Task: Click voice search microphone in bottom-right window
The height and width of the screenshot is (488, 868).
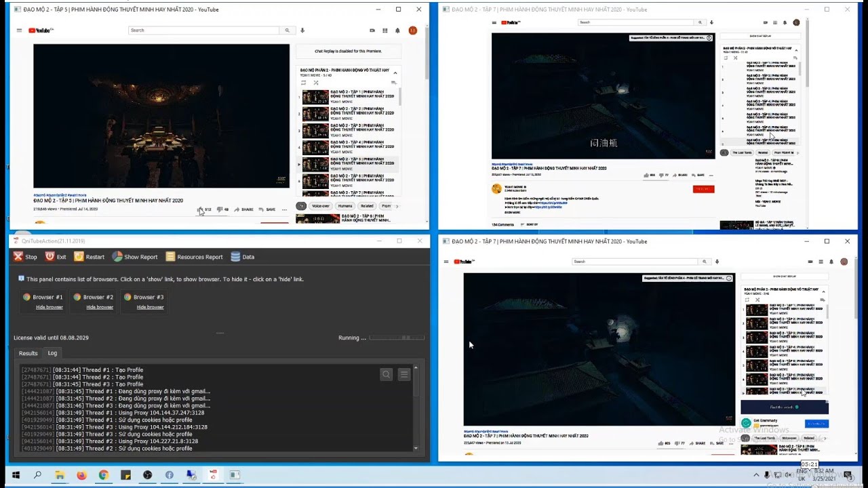Action: (x=717, y=262)
